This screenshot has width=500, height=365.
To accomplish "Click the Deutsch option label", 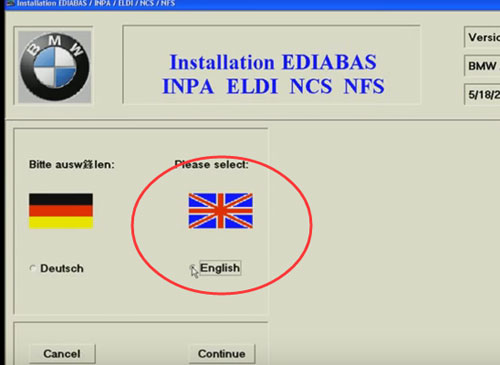I will tap(62, 268).
